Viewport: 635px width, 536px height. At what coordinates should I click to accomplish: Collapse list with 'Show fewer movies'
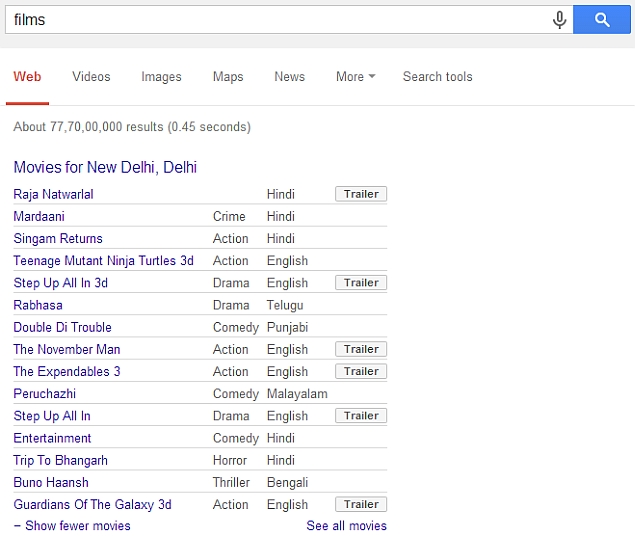(72, 525)
